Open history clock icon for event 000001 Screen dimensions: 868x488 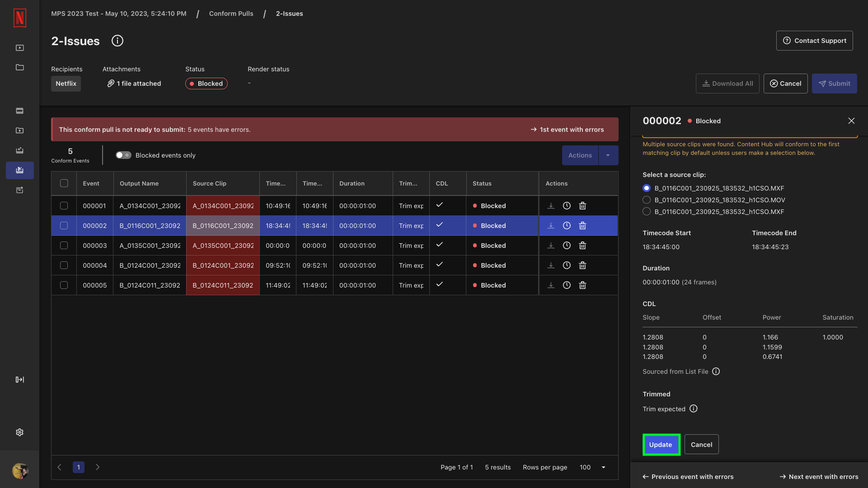[x=567, y=206]
